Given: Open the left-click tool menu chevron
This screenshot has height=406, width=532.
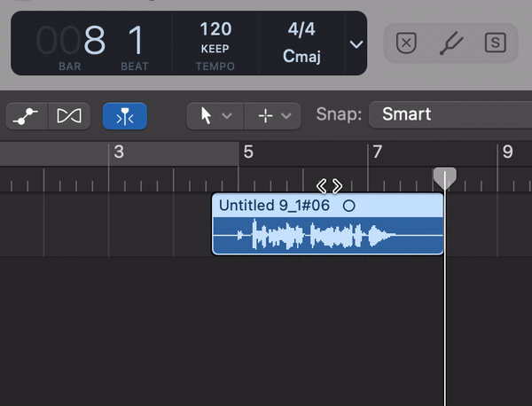Looking at the screenshot, I should click(x=227, y=116).
